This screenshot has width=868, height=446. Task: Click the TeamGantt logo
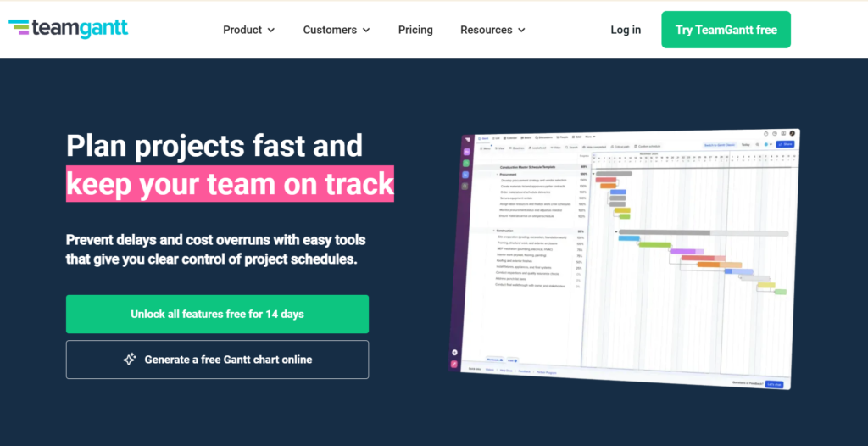click(x=68, y=29)
